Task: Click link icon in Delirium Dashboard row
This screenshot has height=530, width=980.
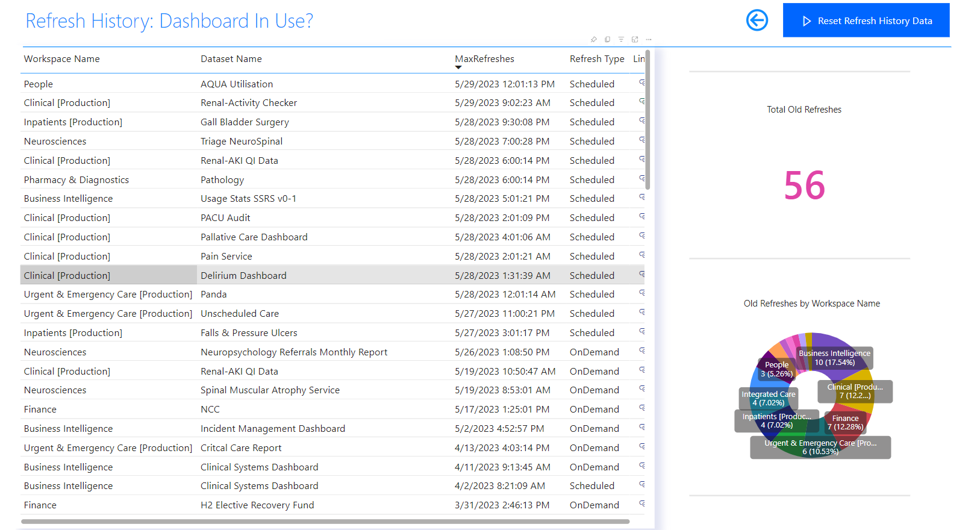Action: coord(642,275)
